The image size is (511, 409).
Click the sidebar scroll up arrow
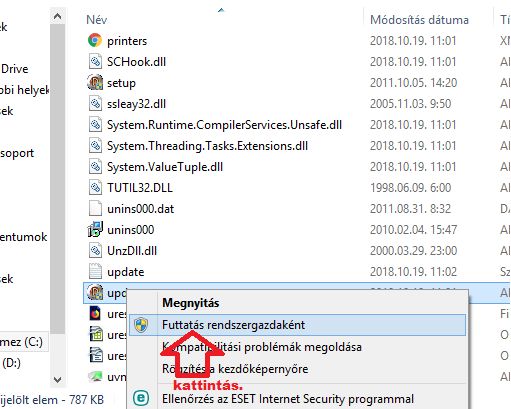57,16
